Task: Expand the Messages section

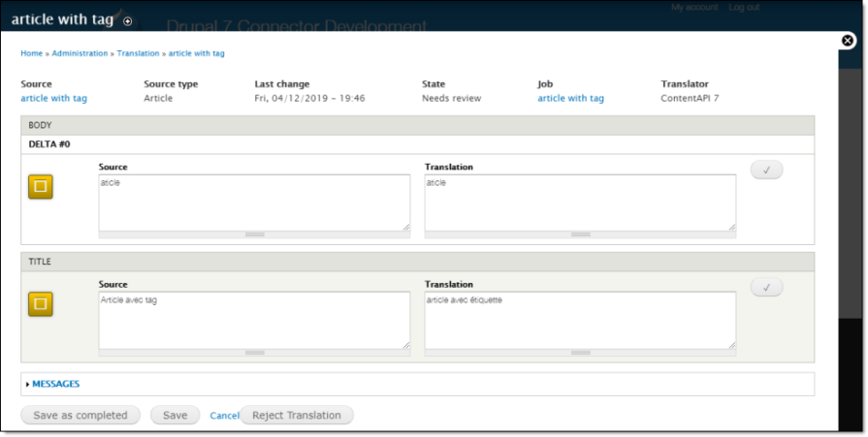Action: 55,385
